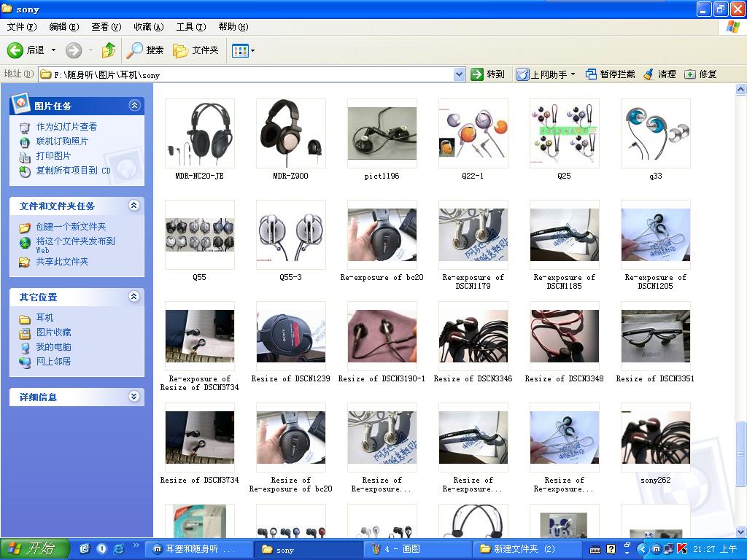
Task: Open the 开始 Start menu
Action: tap(34, 549)
